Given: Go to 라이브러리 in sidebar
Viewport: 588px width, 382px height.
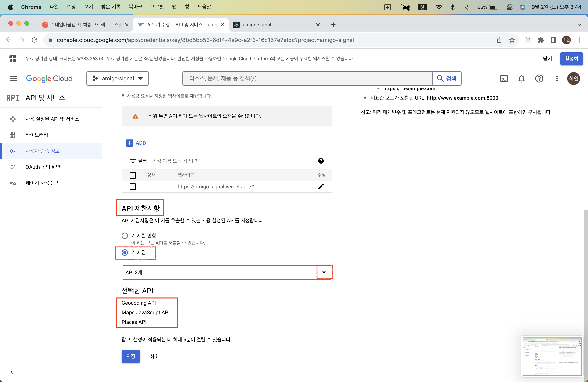Looking at the screenshot, I should pos(51,135).
